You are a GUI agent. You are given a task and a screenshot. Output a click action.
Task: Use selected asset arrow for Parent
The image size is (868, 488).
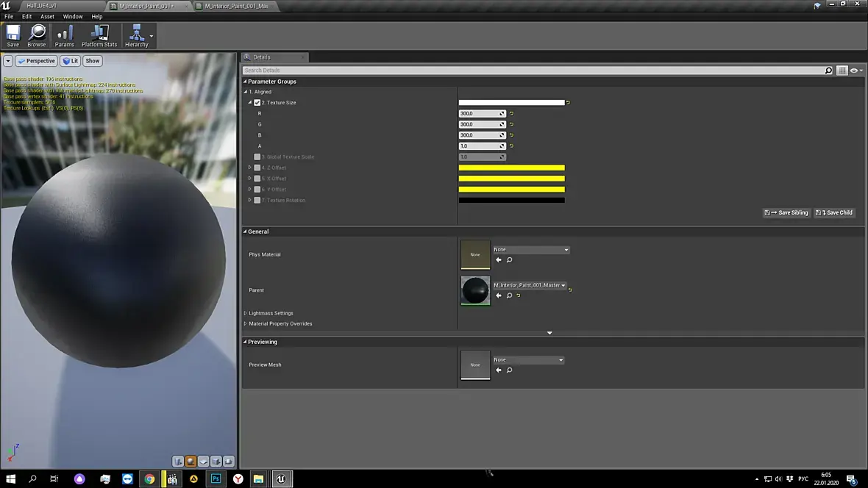499,295
